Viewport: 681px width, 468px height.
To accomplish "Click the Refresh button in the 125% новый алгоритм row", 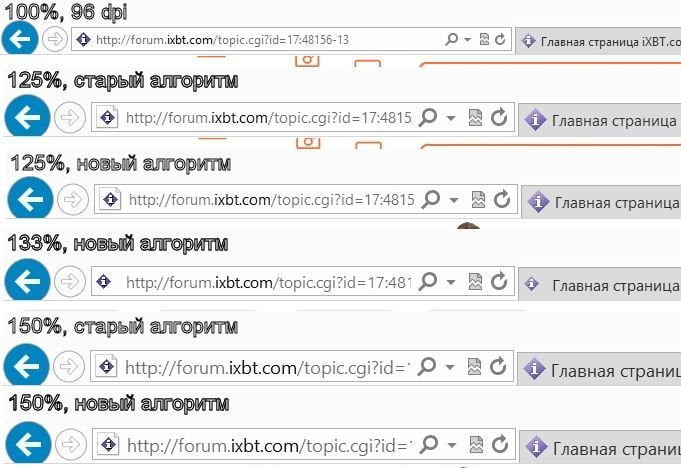I will [x=502, y=199].
